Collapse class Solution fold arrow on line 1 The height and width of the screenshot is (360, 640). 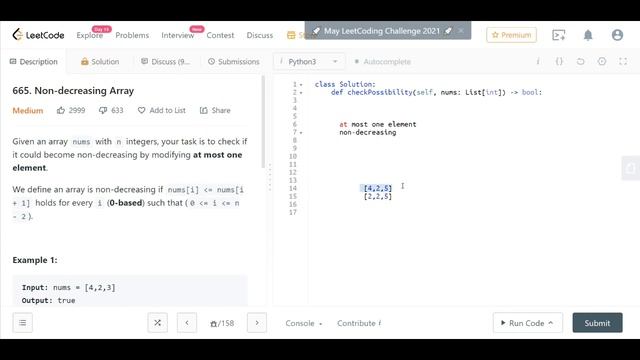(301, 84)
